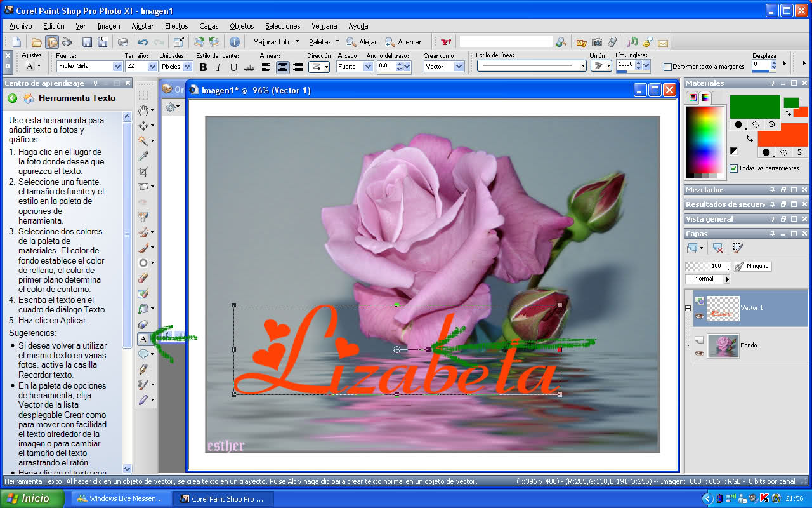Screen dimensions: 812x508
Task: Open the Edición menu
Action: [x=54, y=26]
